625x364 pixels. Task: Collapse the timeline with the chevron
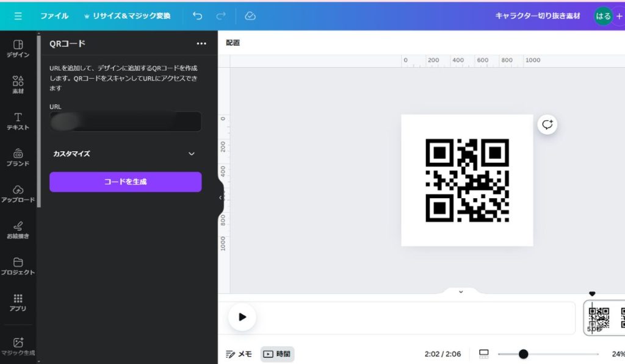pyautogui.click(x=461, y=291)
